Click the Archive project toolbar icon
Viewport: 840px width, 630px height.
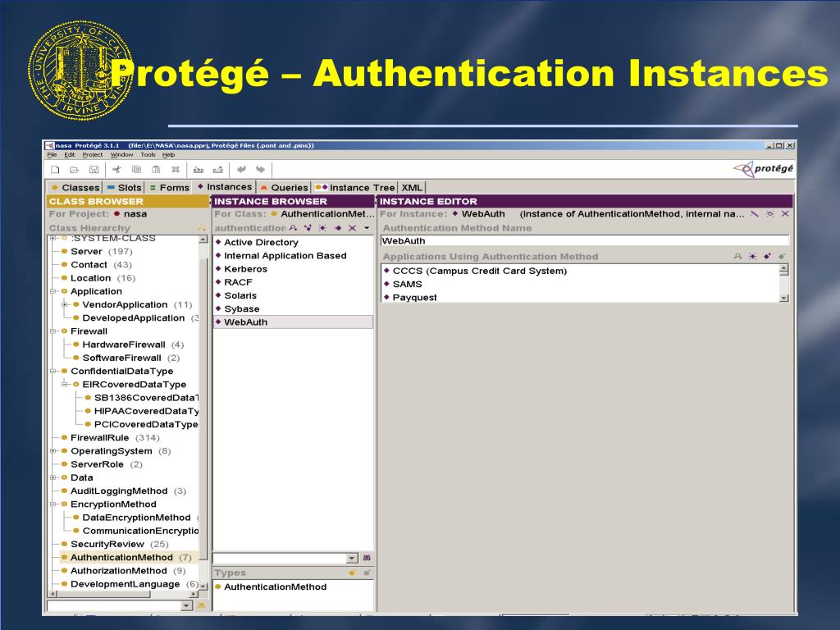click(199, 170)
